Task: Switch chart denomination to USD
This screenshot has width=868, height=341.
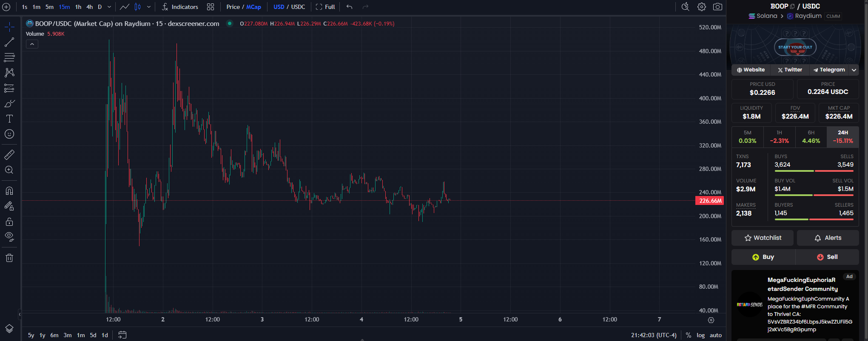Action: [279, 7]
